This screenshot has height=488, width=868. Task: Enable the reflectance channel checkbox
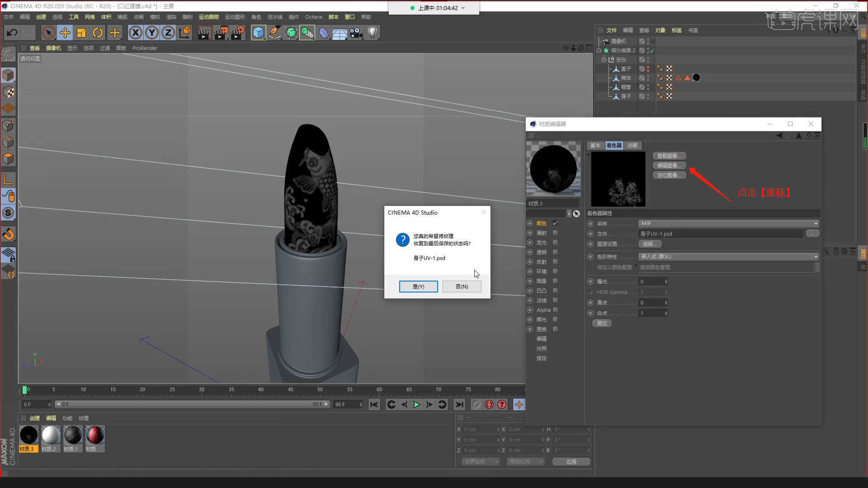(x=555, y=262)
